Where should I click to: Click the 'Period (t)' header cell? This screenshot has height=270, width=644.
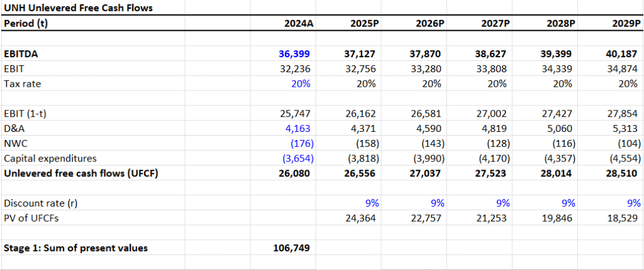point(26,23)
